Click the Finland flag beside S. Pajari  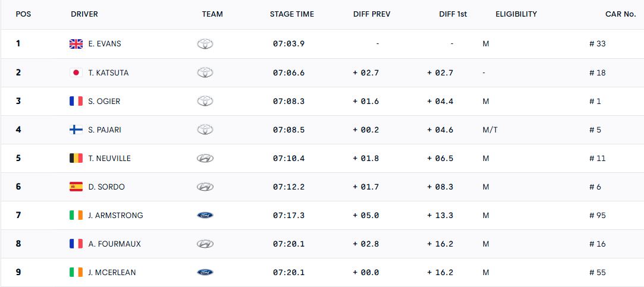76,130
